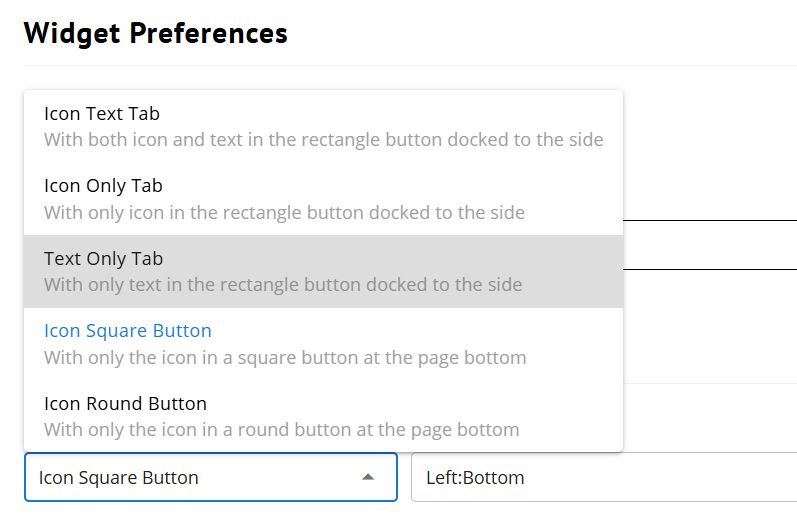
Task: Click "Icon Square Button" text in combo box
Action: pos(119,478)
